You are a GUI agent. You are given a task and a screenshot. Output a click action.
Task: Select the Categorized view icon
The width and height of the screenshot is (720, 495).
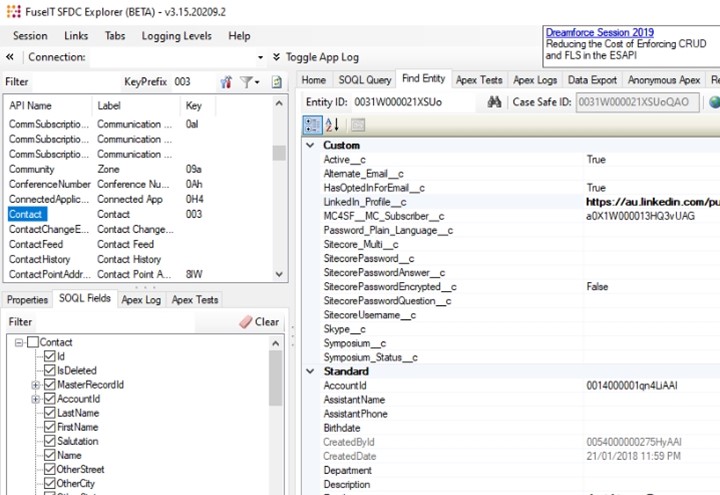312,125
